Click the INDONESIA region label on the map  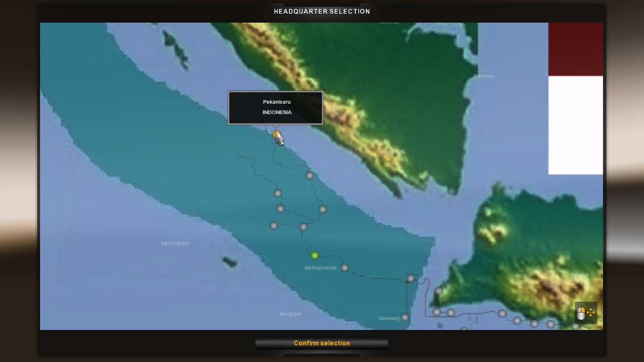tap(175, 243)
